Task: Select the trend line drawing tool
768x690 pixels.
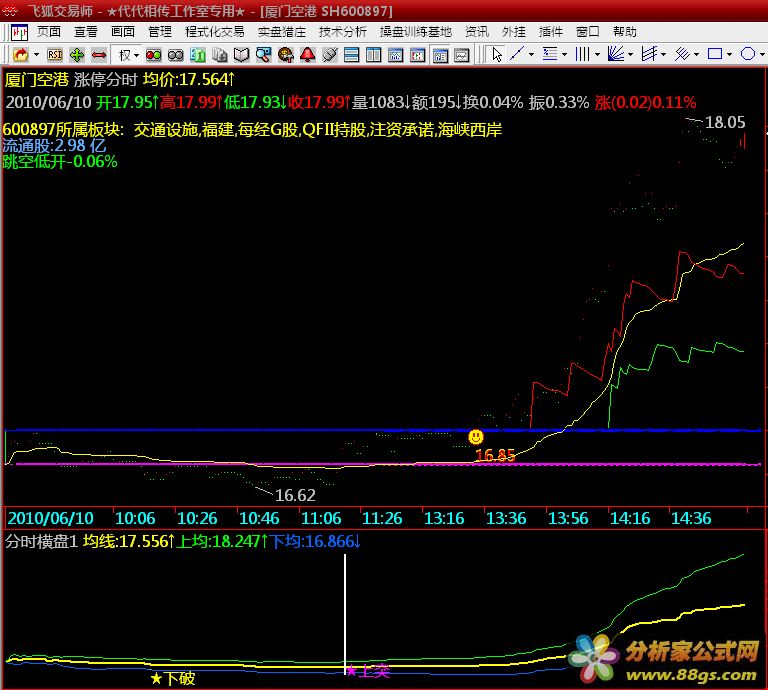Action: [x=520, y=54]
